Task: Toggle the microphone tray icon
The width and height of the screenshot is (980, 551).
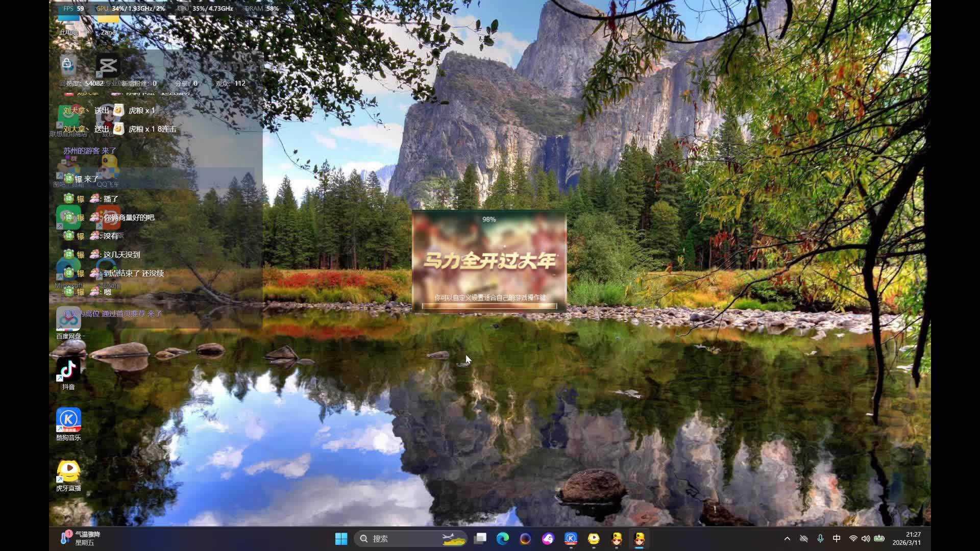Action: (820, 539)
